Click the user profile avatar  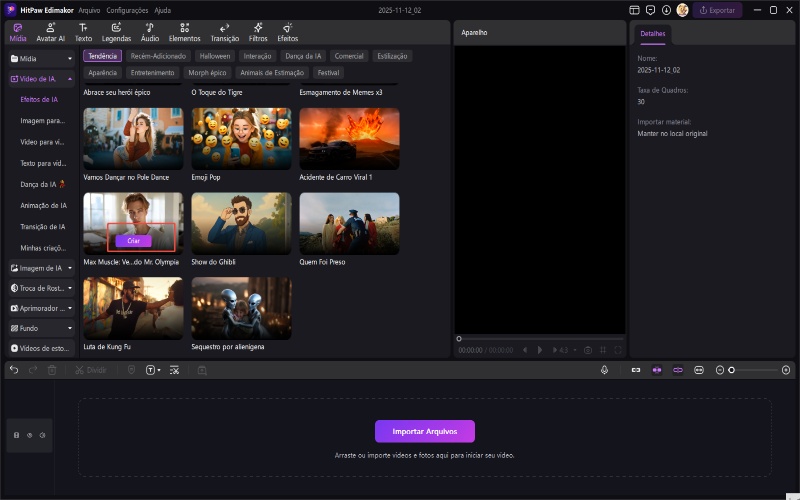click(682, 10)
